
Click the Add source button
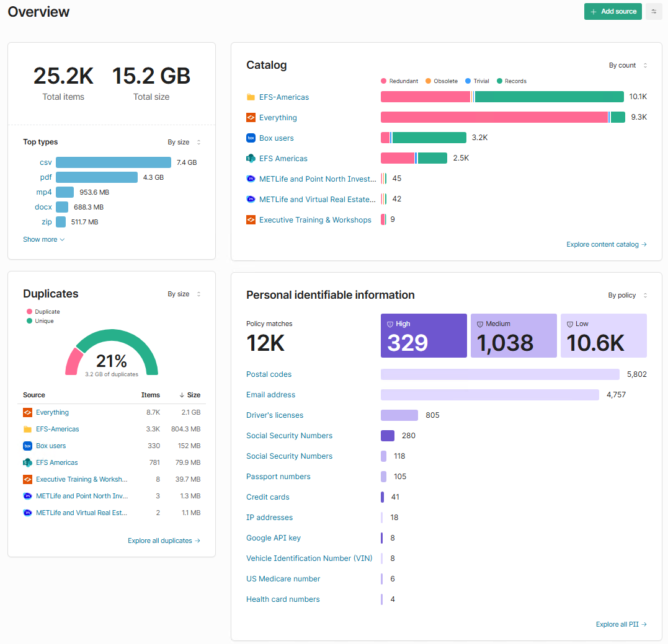pos(613,12)
